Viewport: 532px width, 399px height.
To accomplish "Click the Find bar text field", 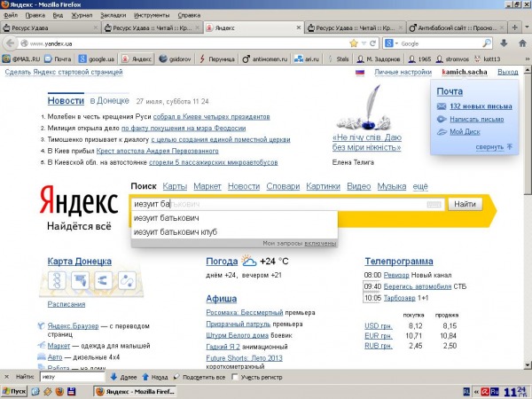I will click(73, 377).
